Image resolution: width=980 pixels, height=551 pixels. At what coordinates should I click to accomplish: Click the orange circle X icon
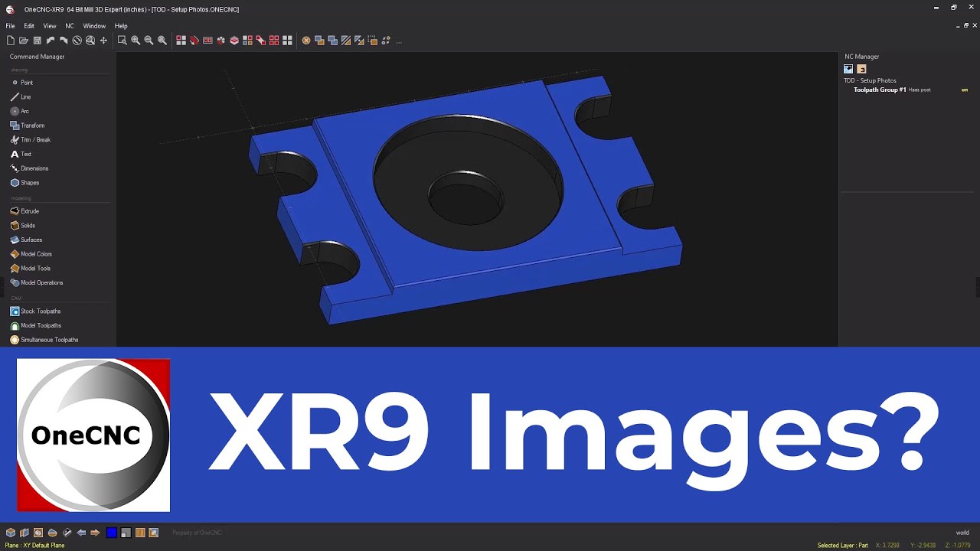tap(306, 41)
